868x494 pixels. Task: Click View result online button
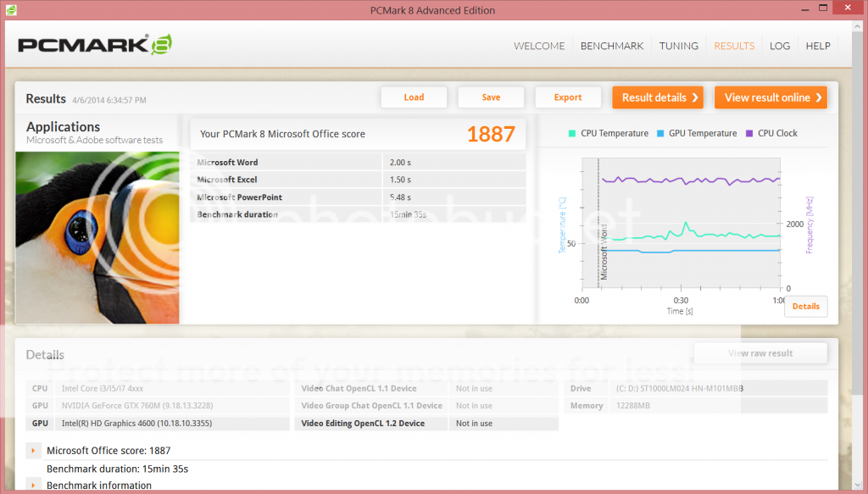click(771, 97)
